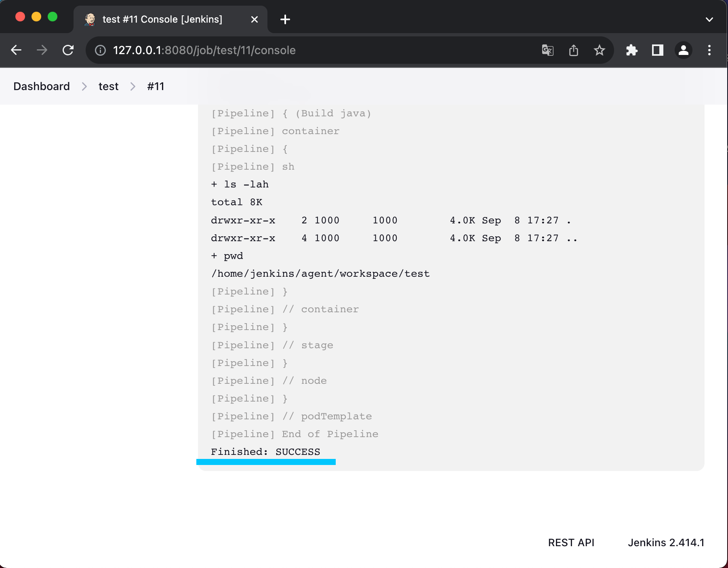Open the Chrome three-dot menu
728x568 pixels.
coord(709,50)
